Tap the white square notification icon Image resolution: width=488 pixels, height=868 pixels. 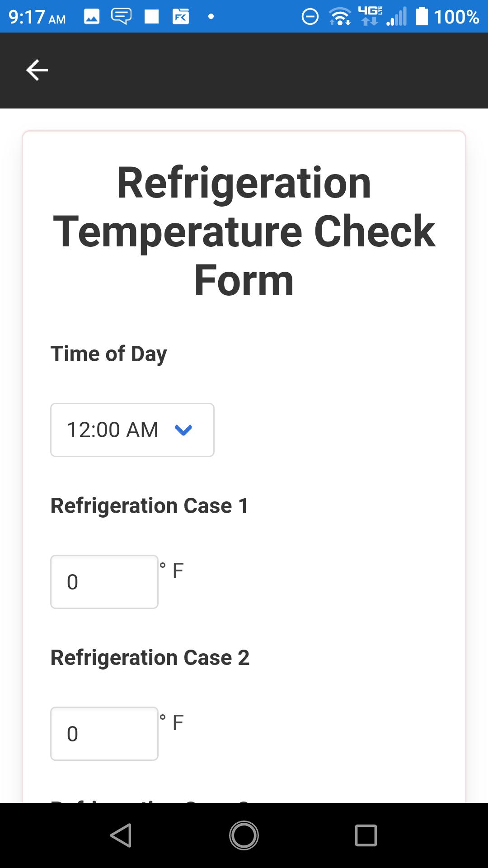(x=151, y=17)
